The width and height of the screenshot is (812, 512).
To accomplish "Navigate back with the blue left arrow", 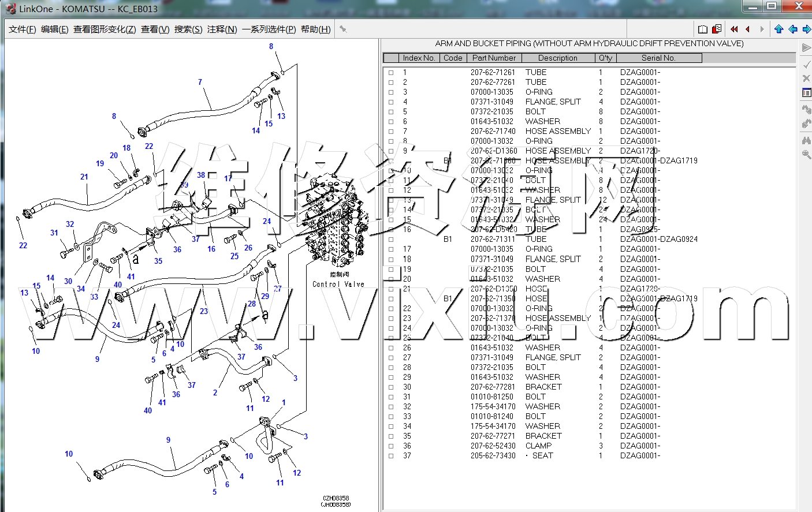I will [793, 29].
